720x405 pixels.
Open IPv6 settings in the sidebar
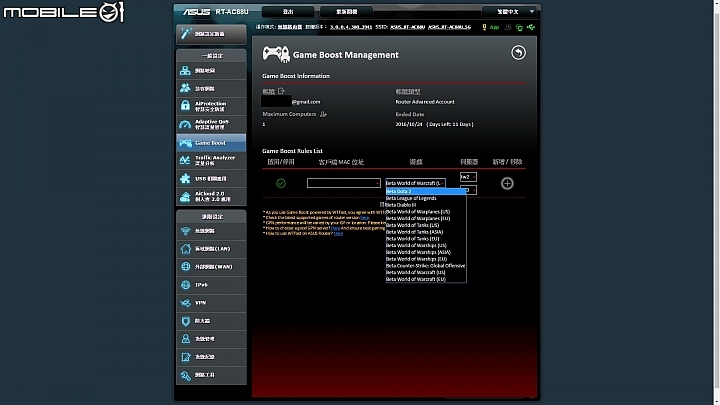(x=211, y=285)
